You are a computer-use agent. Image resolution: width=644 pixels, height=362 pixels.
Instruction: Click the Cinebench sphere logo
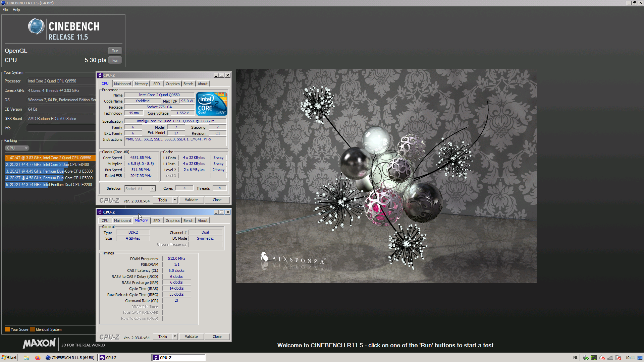[36, 26]
